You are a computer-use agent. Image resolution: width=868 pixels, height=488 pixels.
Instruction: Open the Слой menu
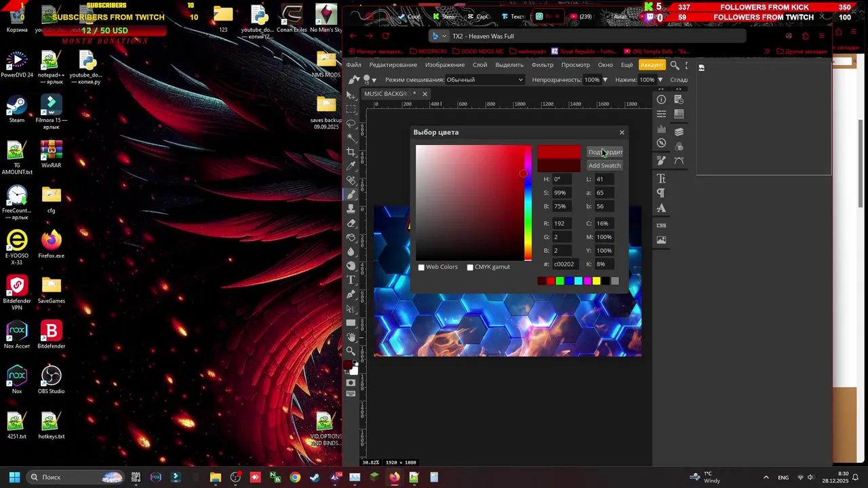(x=480, y=65)
